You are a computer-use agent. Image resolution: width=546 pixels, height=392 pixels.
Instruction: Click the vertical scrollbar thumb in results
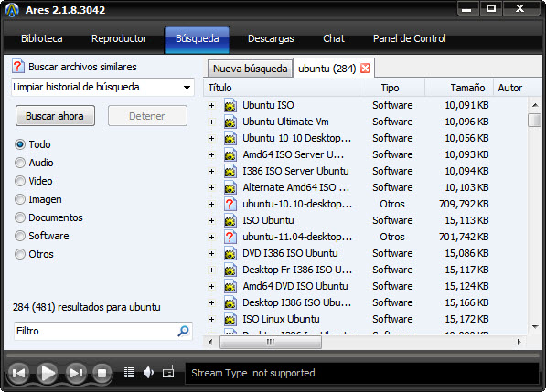(x=534, y=120)
